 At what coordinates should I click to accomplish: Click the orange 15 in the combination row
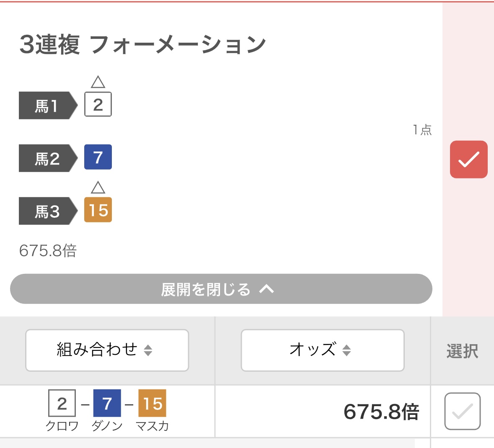click(x=152, y=403)
